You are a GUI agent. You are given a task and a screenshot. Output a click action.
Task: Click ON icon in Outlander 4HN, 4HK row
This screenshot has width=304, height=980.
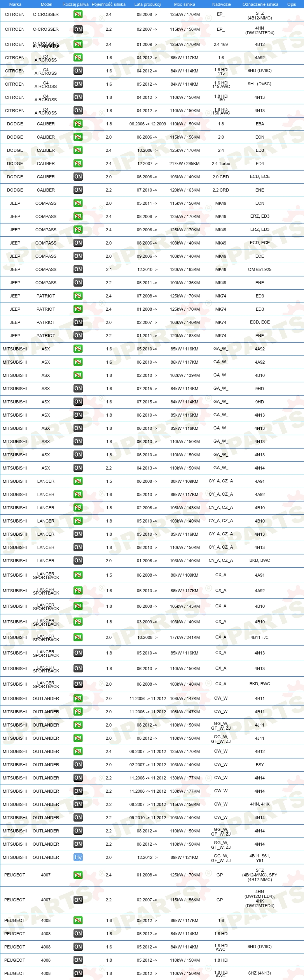[x=78, y=804]
